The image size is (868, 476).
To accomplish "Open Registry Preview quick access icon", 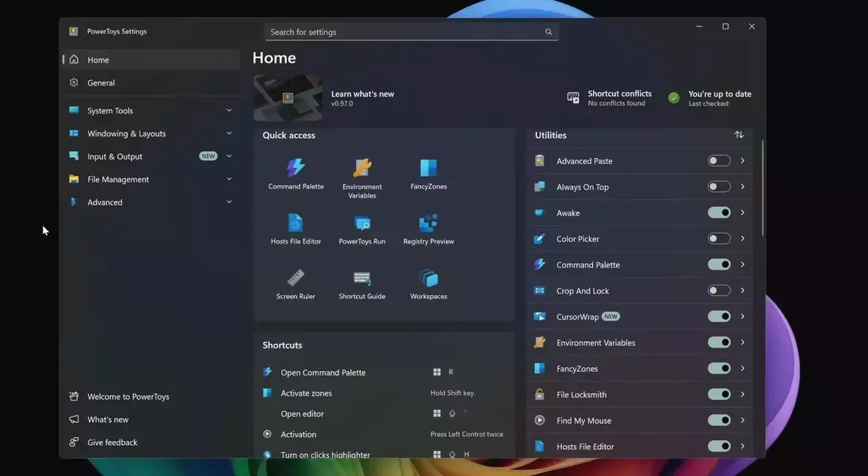I will click(x=429, y=228).
